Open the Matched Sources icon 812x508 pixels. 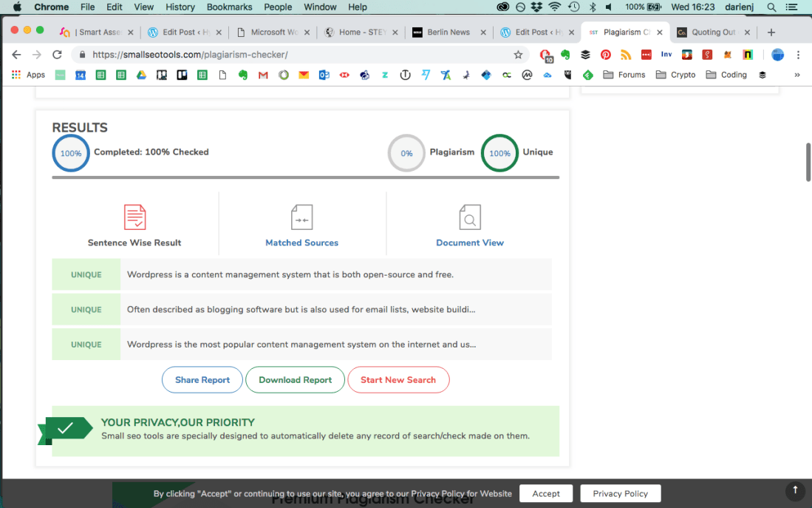(x=301, y=217)
